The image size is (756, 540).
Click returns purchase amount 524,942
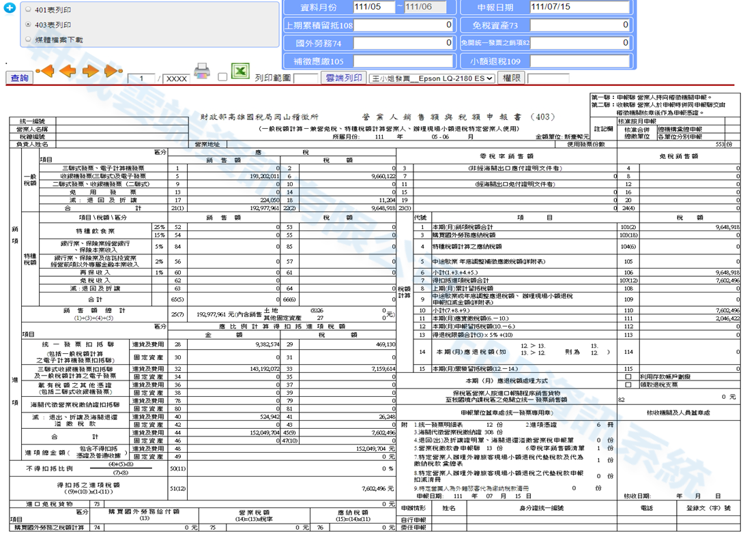[x=270, y=417]
